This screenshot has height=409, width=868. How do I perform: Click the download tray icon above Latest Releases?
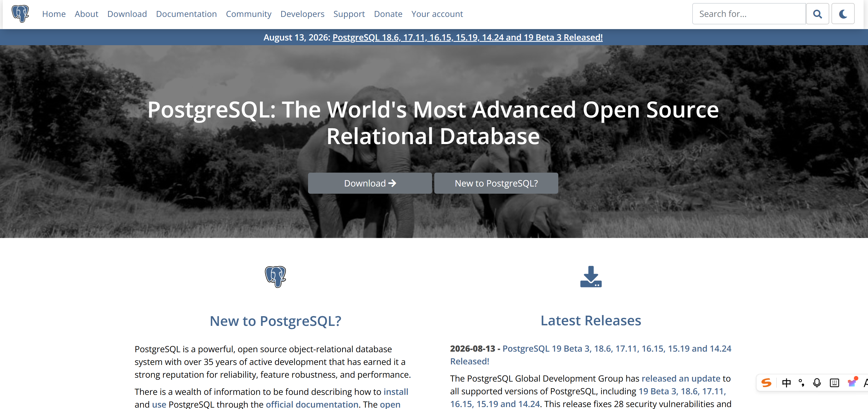(x=591, y=277)
